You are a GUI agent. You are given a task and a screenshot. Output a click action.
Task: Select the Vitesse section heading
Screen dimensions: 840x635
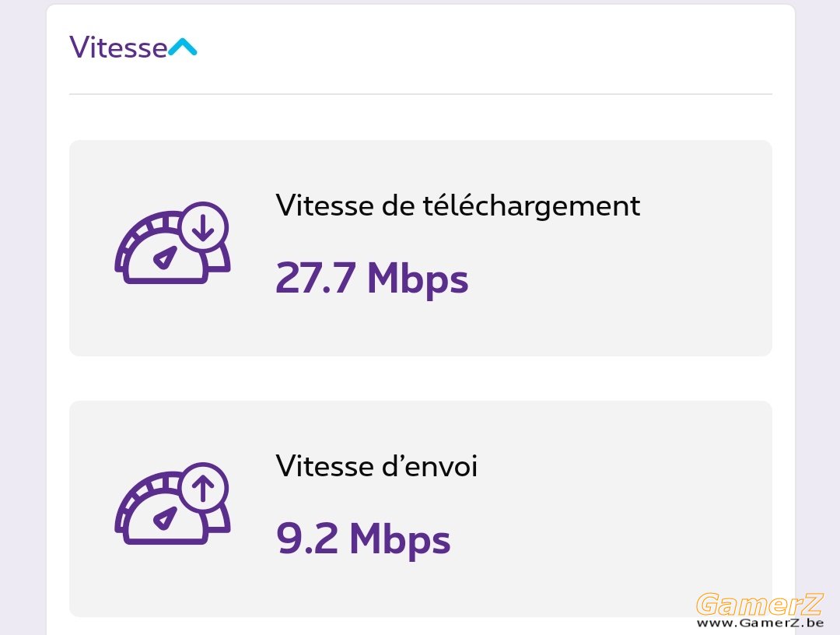118,47
